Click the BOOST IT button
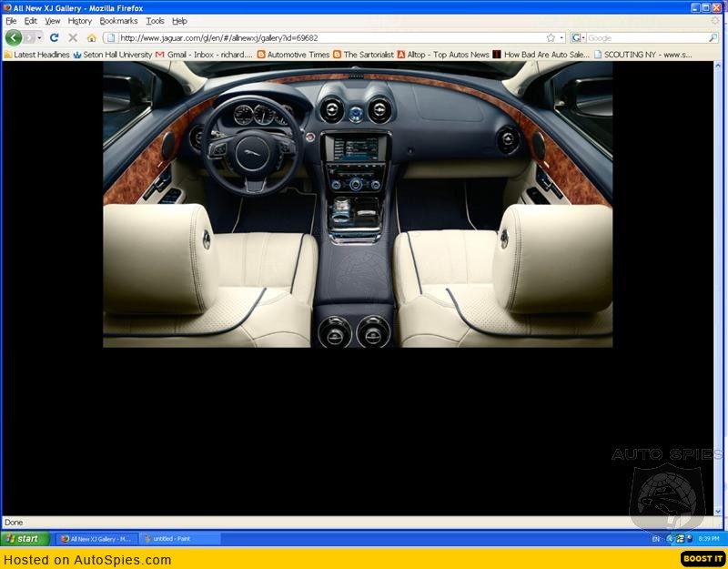The height and width of the screenshot is (569, 728). 703,558
